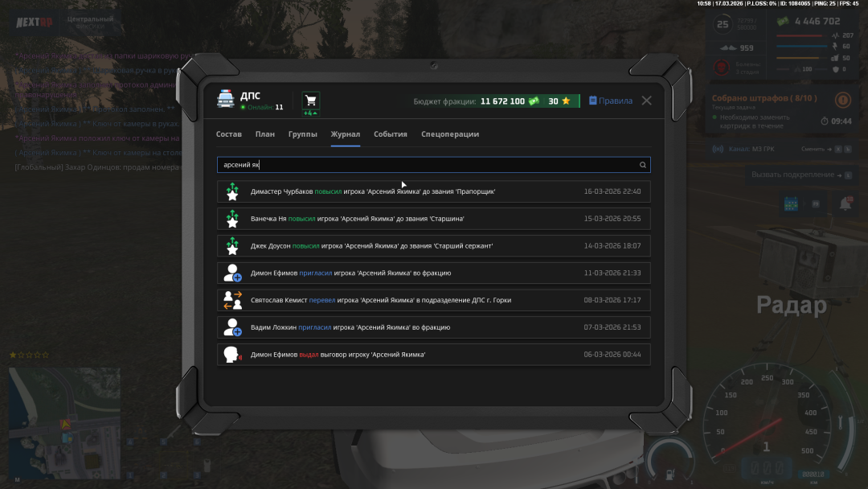Viewport: 868px width, 489px height.
Task: Open the Правила link
Action: [x=611, y=101]
